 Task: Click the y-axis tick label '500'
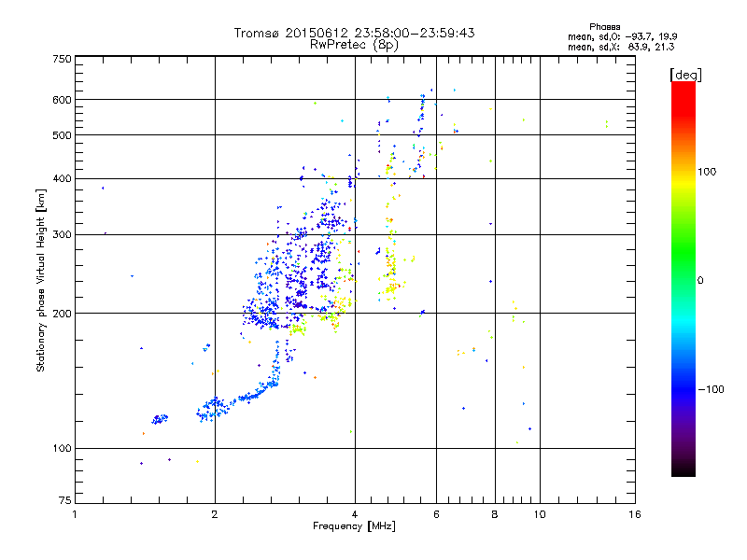point(62,135)
